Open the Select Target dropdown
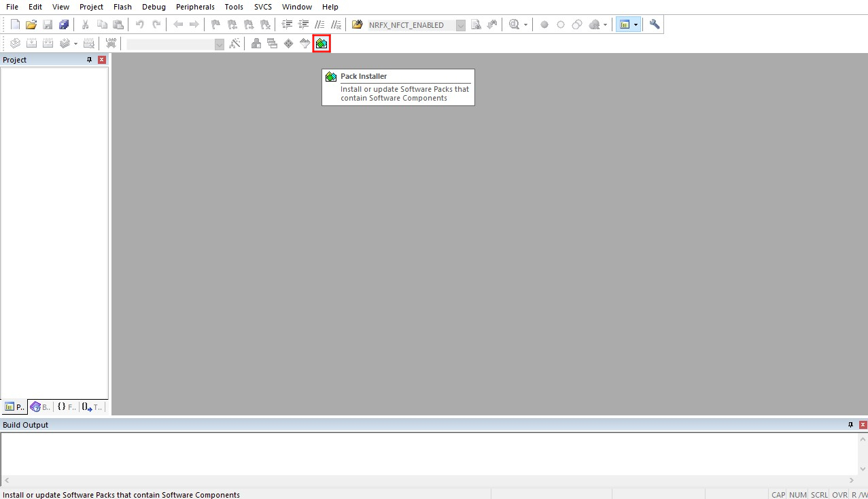 219,44
